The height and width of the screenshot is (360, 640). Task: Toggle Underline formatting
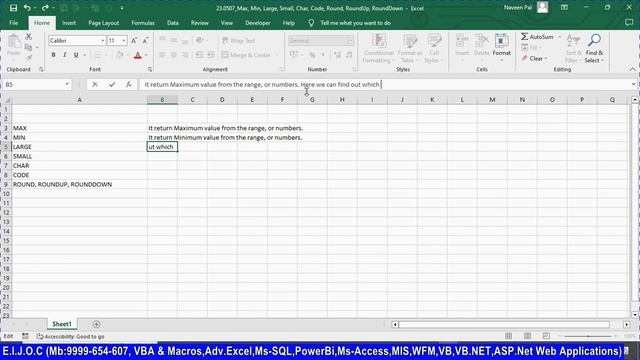[x=76, y=55]
